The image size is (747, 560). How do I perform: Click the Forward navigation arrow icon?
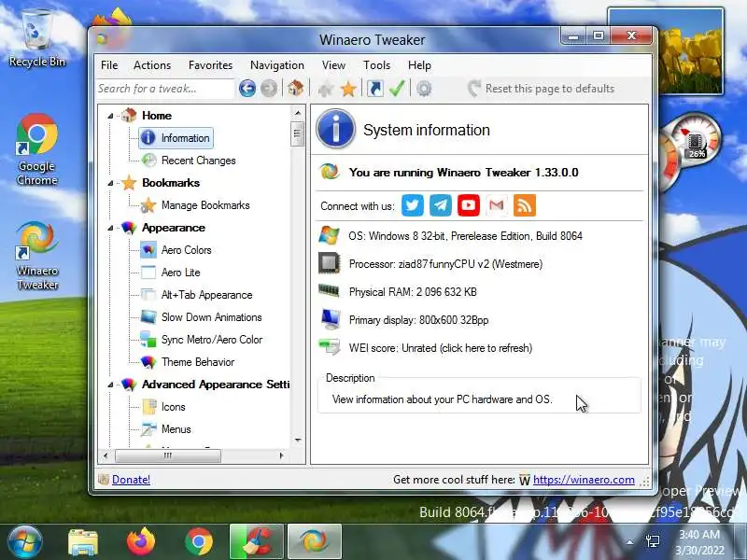coord(269,89)
